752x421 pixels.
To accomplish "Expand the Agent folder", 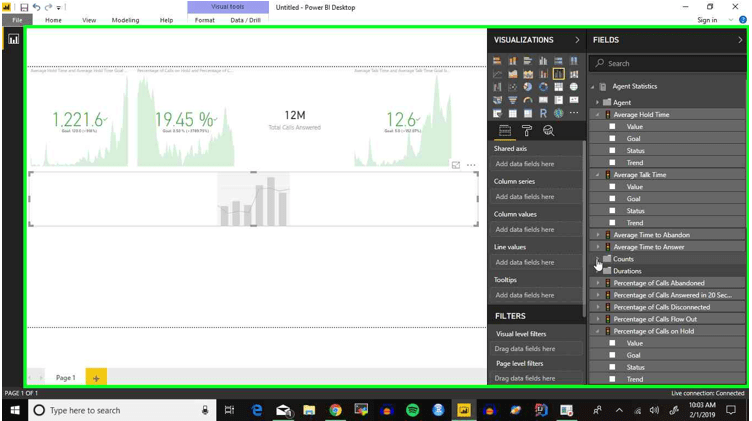I will point(598,102).
